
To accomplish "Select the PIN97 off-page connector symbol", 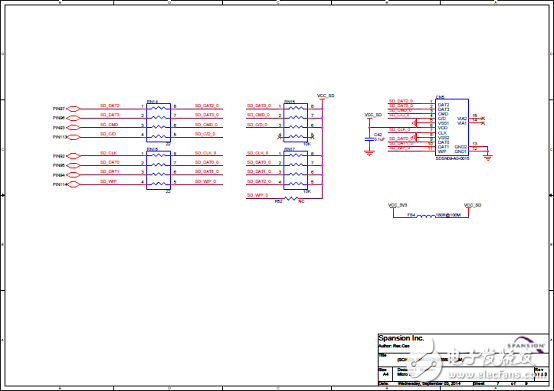I will click(73, 109).
